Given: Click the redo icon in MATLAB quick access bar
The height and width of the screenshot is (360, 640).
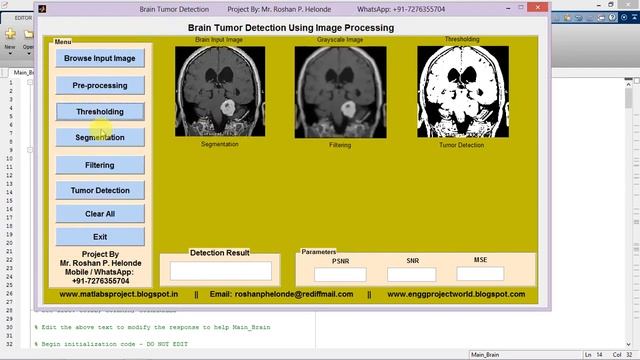Looking at the screenshot, I should pos(589,18).
